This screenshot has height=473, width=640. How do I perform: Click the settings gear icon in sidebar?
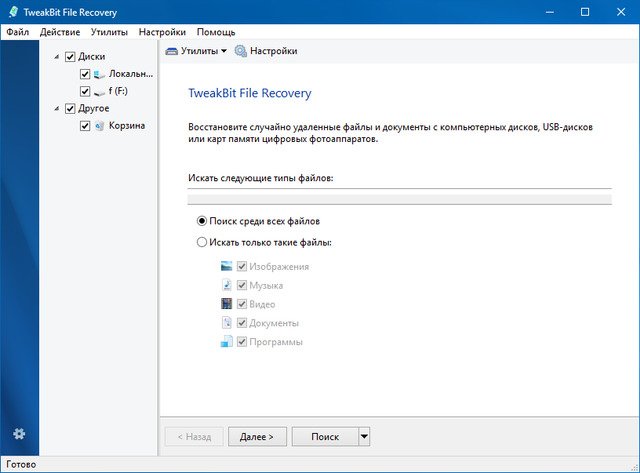[x=19, y=433]
